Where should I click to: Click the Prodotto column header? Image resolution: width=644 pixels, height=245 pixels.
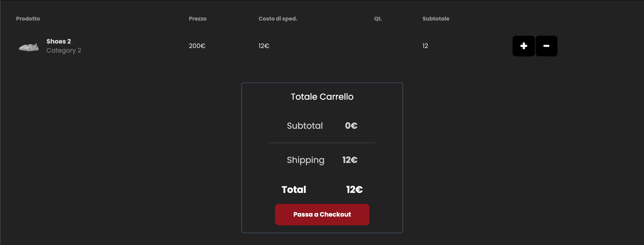(x=28, y=19)
